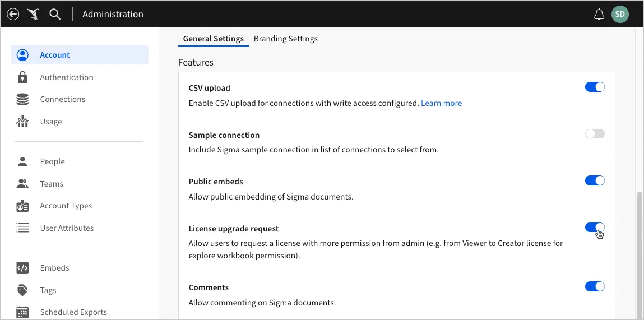Select Account in the sidebar

(x=79, y=54)
